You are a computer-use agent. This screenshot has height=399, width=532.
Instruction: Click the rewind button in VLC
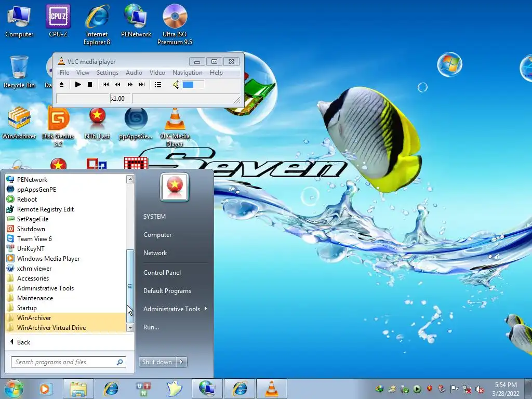click(x=118, y=85)
